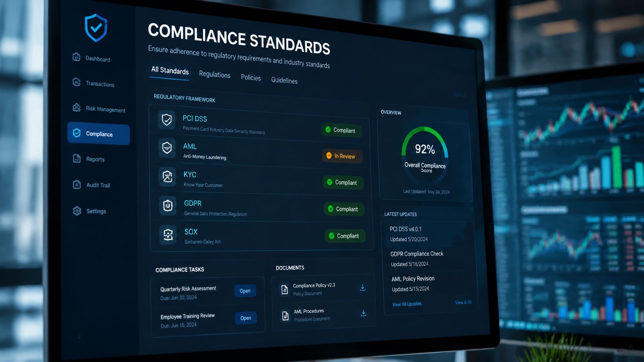Click the GDPR framework icon
The height and width of the screenshot is (362, 644).
[168, 205]
